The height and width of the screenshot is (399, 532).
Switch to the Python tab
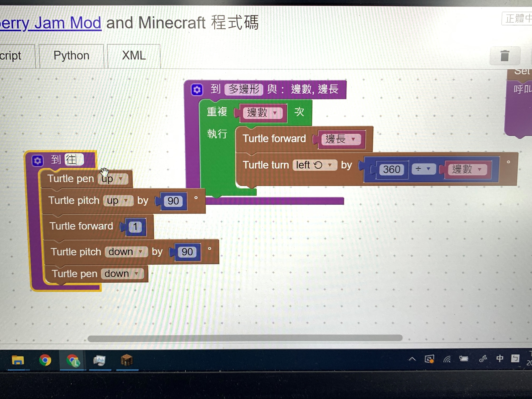pos(71,56)
